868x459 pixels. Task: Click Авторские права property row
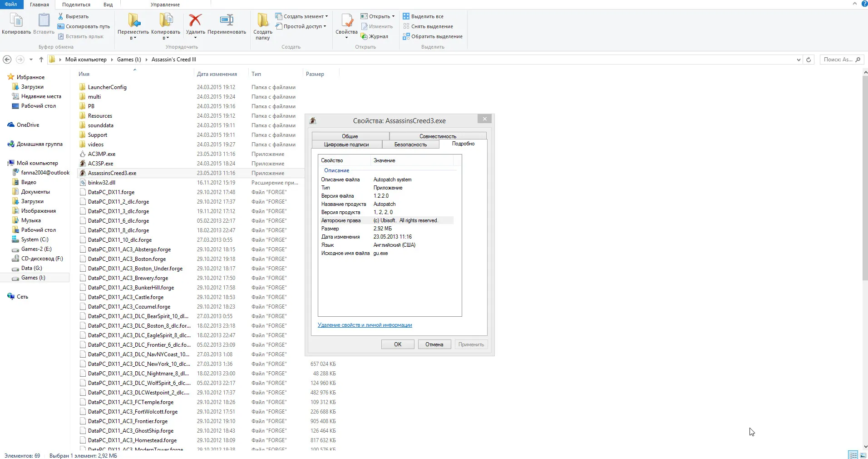(x=386, y=220)
